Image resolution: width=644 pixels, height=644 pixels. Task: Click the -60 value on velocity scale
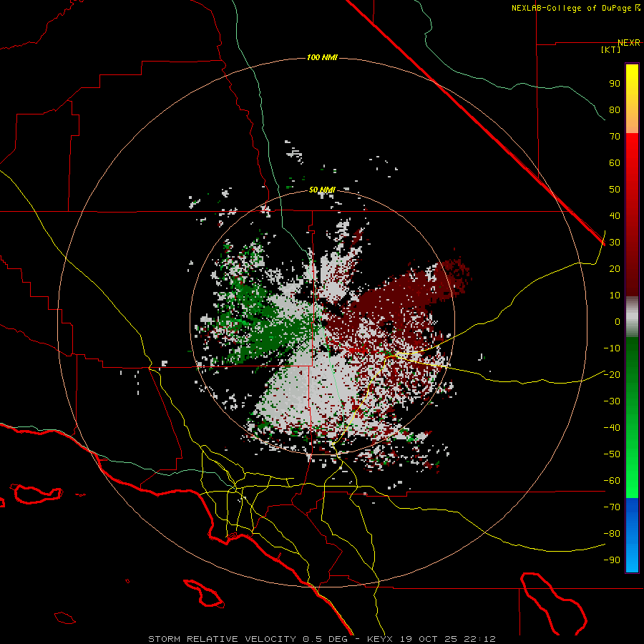click(x=612, y=481)
